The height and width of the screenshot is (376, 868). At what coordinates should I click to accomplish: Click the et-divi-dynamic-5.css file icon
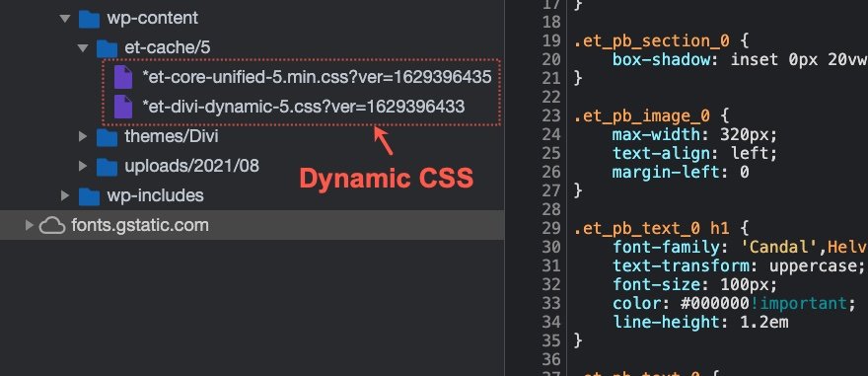coord(123,107)
